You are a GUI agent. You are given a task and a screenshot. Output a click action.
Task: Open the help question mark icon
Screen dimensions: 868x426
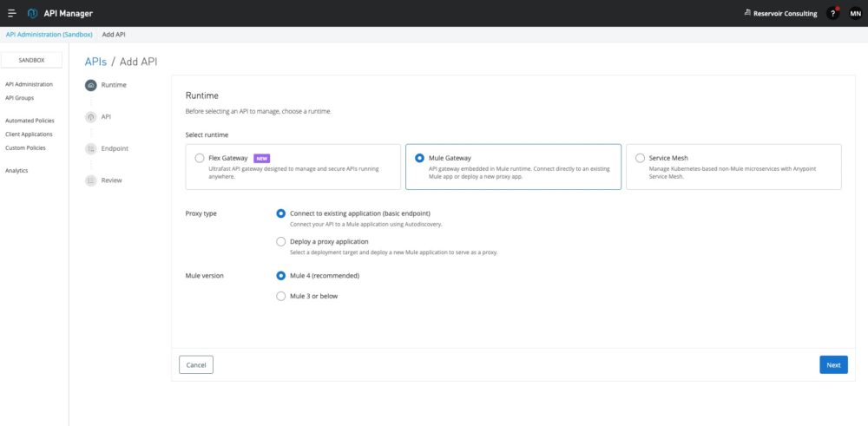[832, 13]
